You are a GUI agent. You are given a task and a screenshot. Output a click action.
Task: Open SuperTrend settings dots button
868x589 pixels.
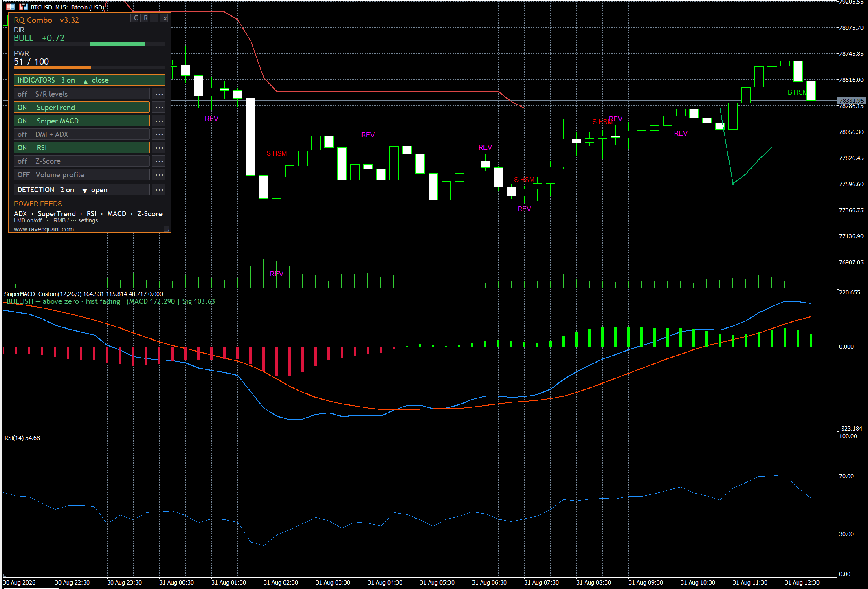click(159, 108)
